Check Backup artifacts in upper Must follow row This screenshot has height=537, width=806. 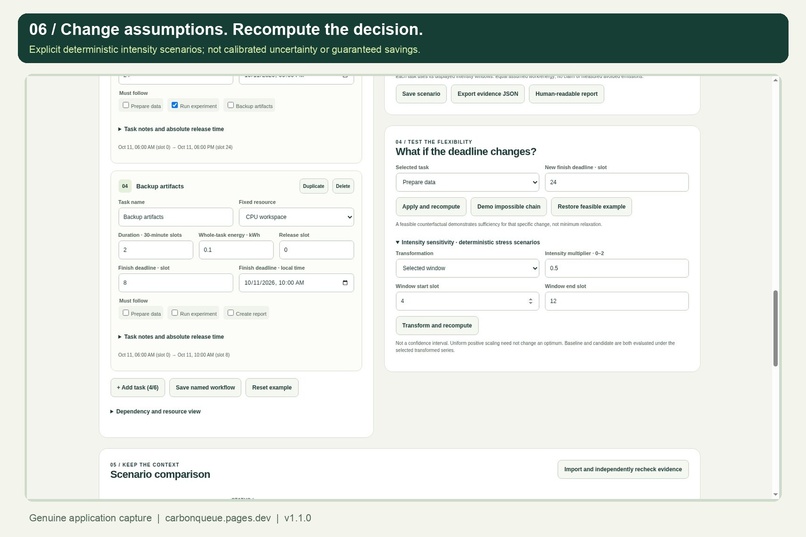click(231, 105)
